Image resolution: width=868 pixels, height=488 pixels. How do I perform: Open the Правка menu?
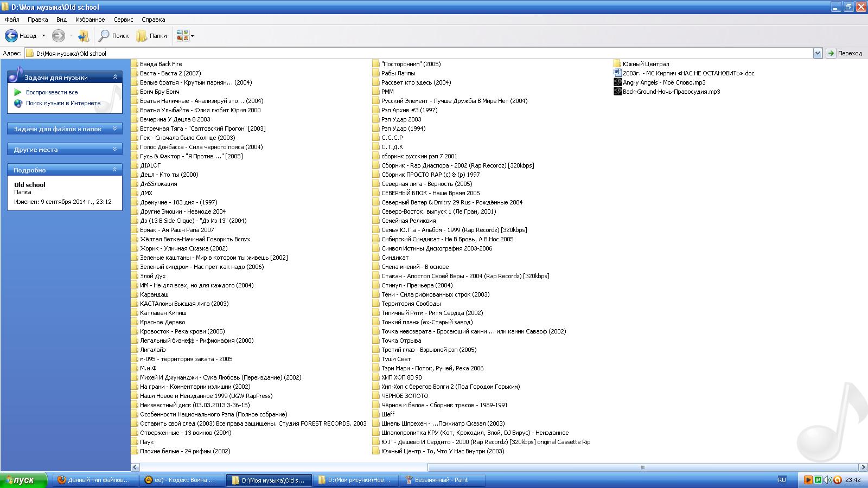click(38, 20)
